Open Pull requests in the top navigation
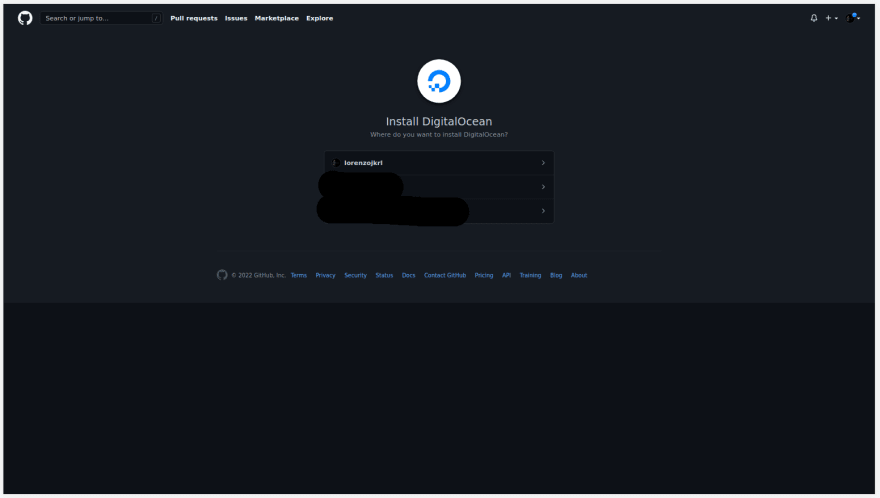Image resolution: width=880 pixels, height=498 pixels. click(x=194, y=19)
